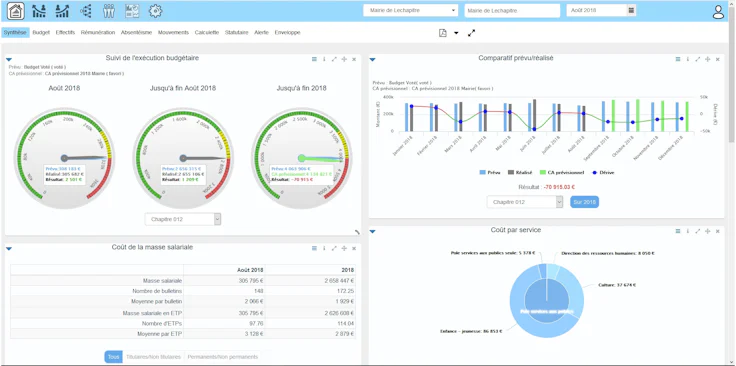The width and height of the screenshot is (736, 366).
Task: Collapse the Coût de la masse salariale panel
Action: pyautogui.click(x=8, y=249)
